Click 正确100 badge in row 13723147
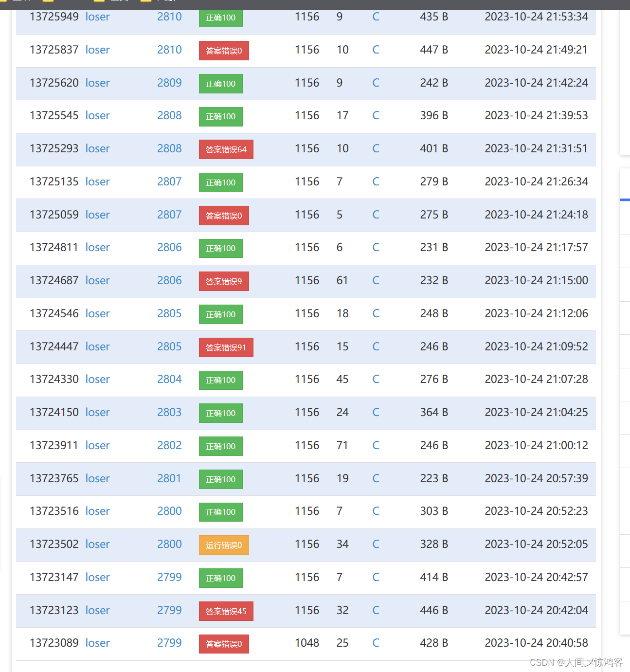 pos(221,578)
